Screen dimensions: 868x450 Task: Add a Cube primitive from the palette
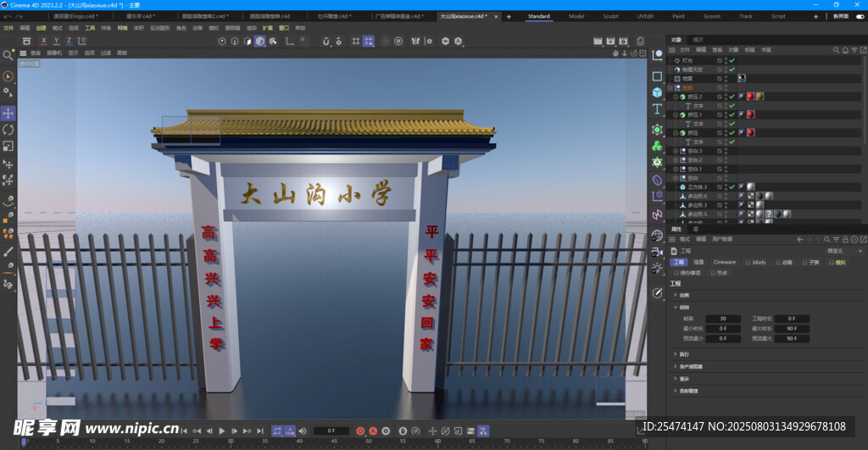click(657, 92)
